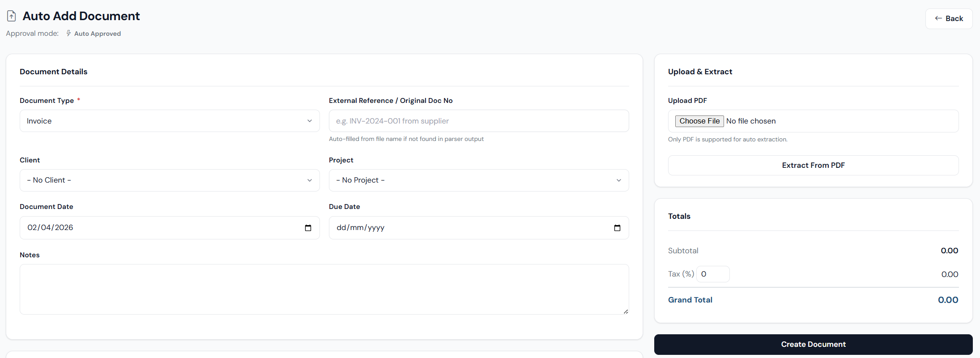Click Choose File to upload a PDF

[699, 121]
